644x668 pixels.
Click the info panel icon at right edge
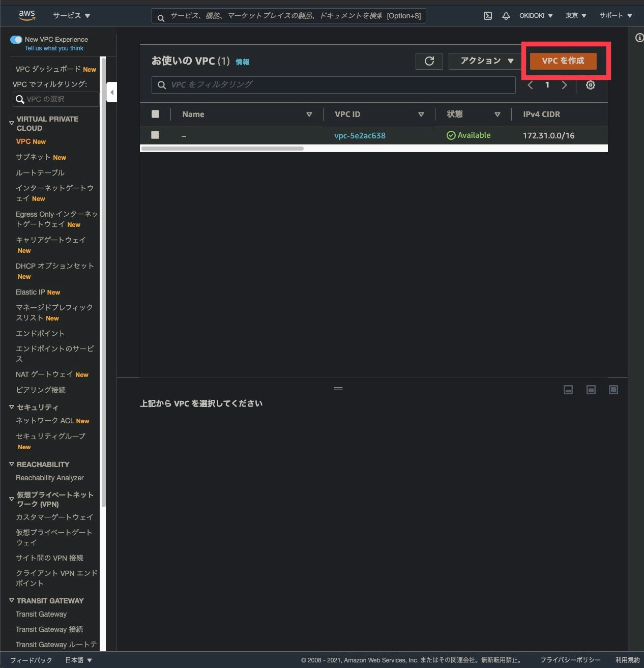[x=639, y=38]
